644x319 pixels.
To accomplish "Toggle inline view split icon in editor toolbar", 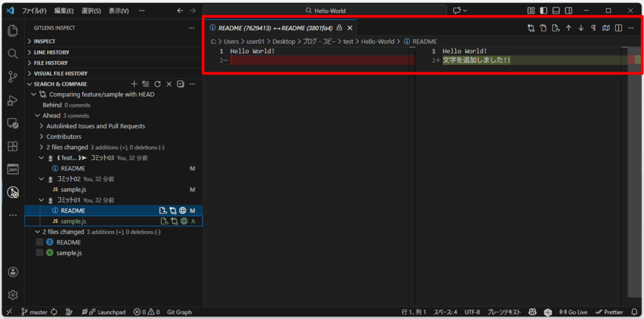I will [618, 28].
